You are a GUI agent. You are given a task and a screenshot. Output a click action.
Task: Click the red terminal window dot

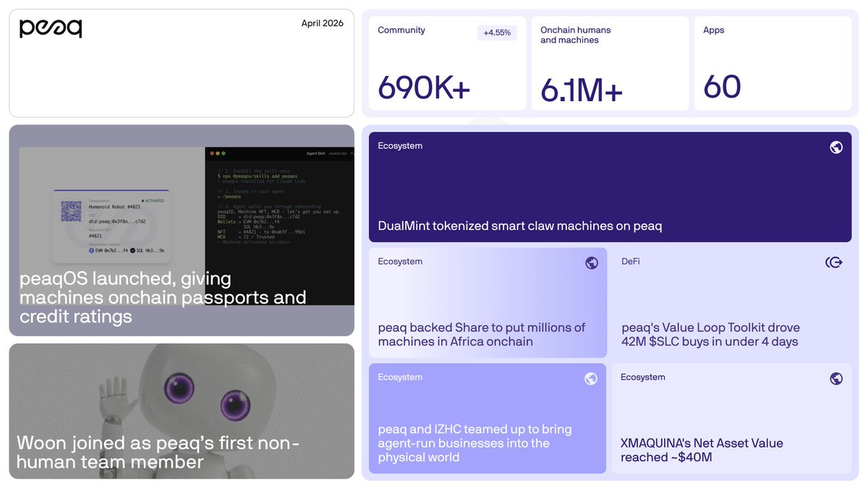(211, 153)
